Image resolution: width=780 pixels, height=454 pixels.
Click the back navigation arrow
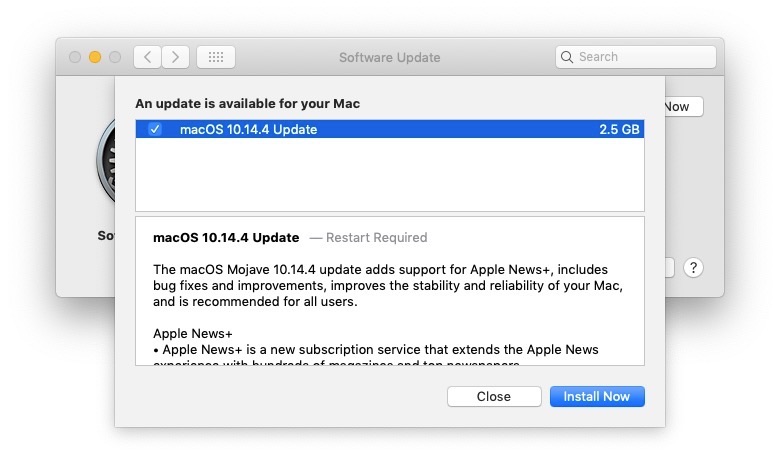pyautogui.click(x=148, y=57)
